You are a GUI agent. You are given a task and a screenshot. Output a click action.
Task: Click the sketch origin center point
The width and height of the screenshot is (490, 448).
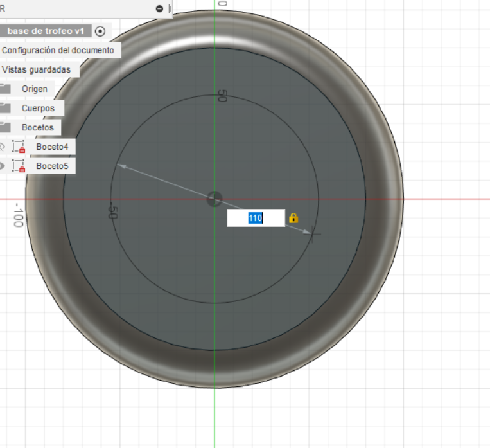pyautogui.click(x=214, y=199)
